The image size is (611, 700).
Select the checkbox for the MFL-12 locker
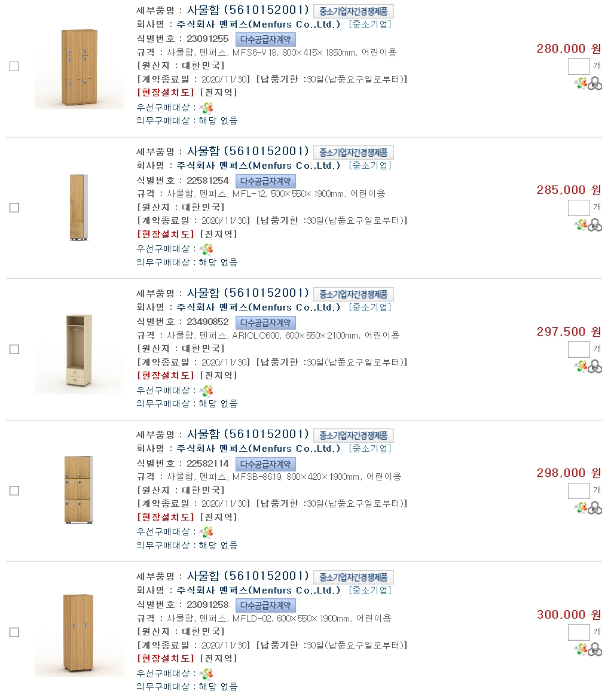point(14,208)
